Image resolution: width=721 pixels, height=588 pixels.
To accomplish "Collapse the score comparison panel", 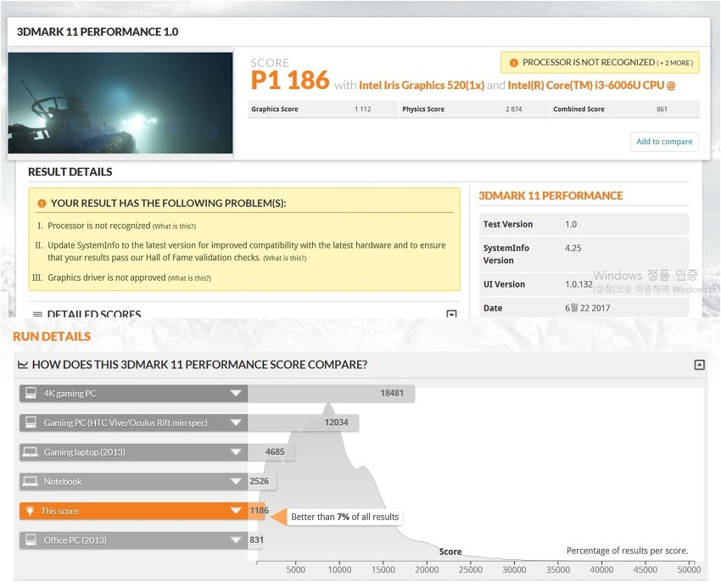I will [x=699, y=365].
